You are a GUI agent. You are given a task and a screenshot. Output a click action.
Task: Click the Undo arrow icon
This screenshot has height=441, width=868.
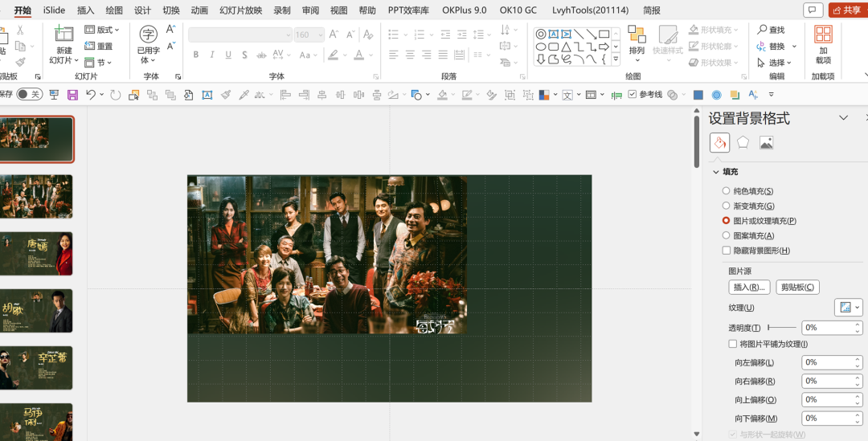click(92, 95)
